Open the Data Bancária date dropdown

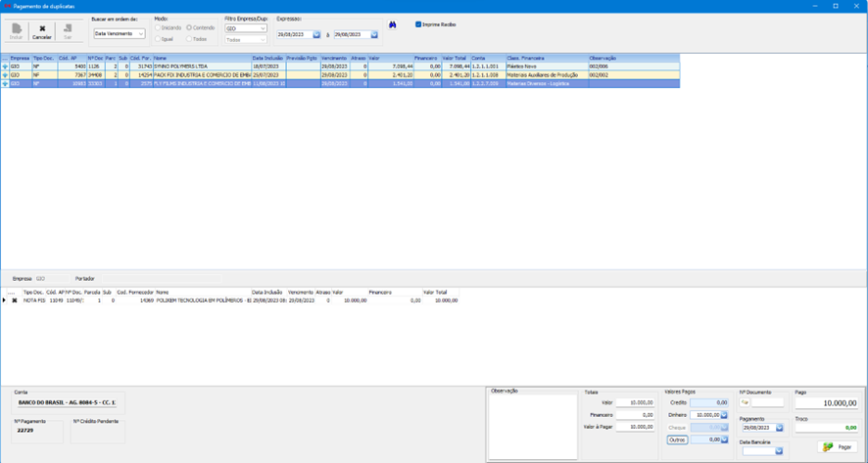780,451
